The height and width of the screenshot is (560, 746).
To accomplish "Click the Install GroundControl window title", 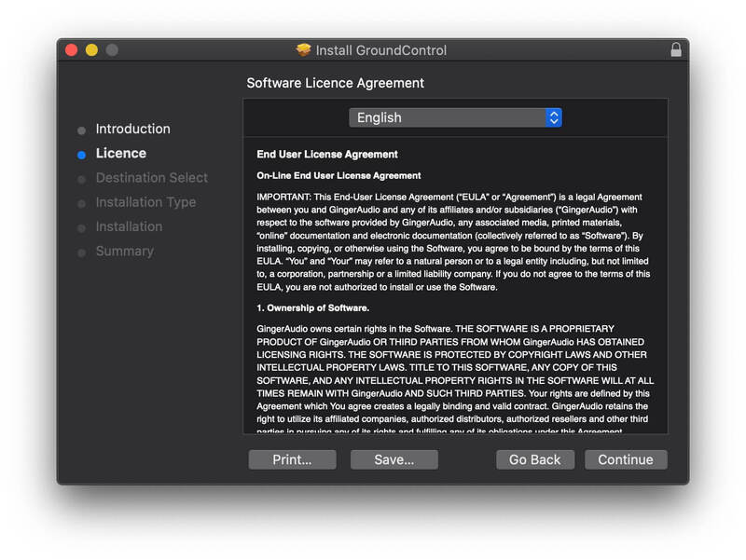I will (381, 50).
